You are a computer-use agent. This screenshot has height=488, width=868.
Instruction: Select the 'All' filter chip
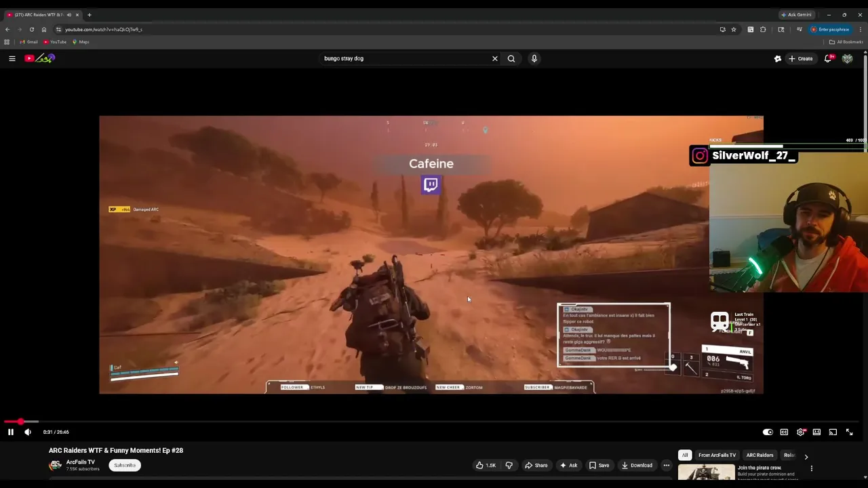(x=685, y=455)
